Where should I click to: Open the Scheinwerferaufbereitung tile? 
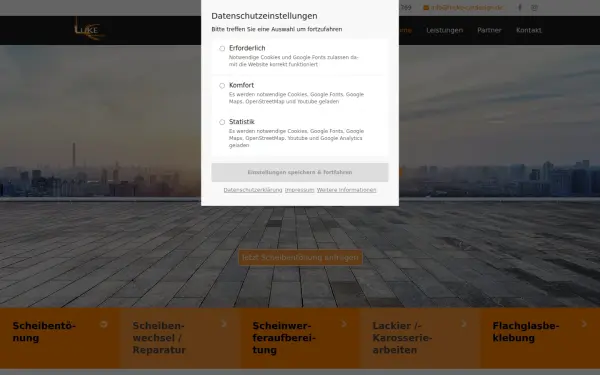(300, 338)
